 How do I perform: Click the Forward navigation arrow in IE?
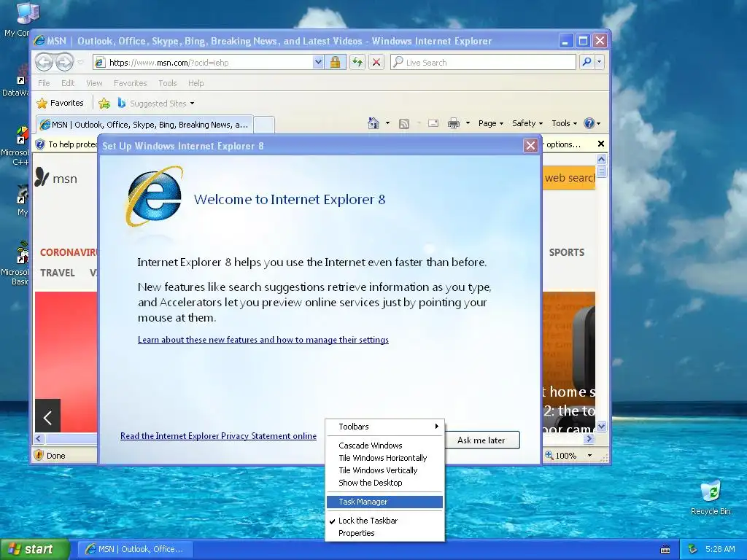(x=64, y=62)
